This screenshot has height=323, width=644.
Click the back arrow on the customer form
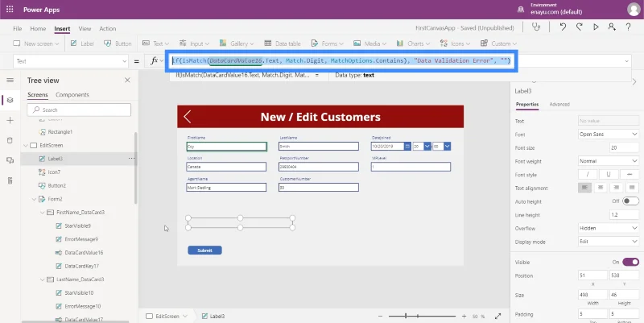188,117
